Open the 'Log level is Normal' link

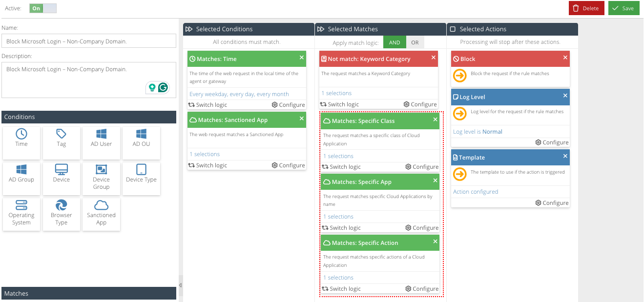478,132
